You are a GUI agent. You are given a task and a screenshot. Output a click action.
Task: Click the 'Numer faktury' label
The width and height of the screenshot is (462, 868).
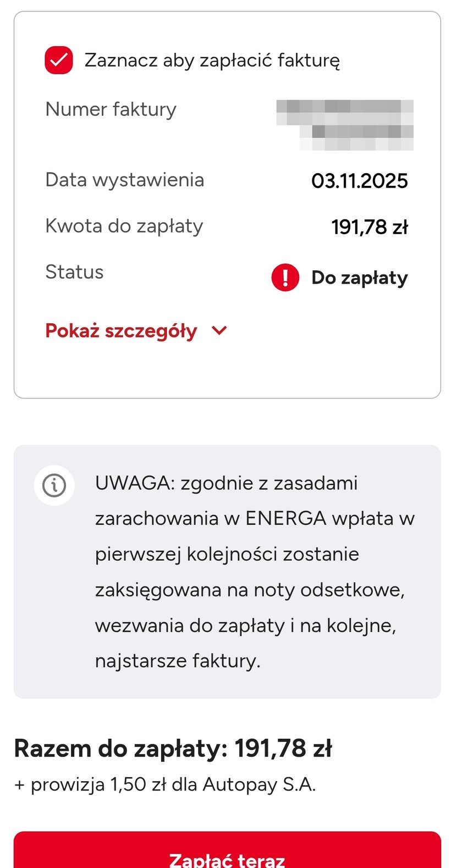tap(111, 109)
